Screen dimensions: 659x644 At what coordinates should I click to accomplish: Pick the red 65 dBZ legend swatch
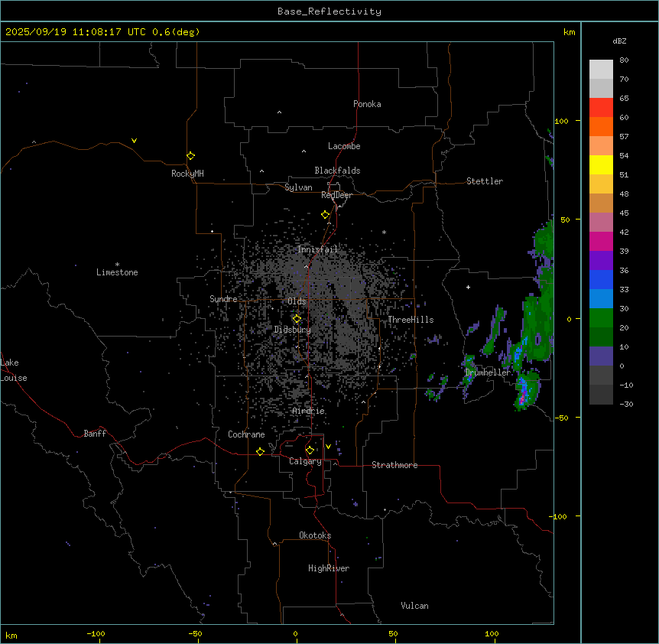[x=601, y=108]
